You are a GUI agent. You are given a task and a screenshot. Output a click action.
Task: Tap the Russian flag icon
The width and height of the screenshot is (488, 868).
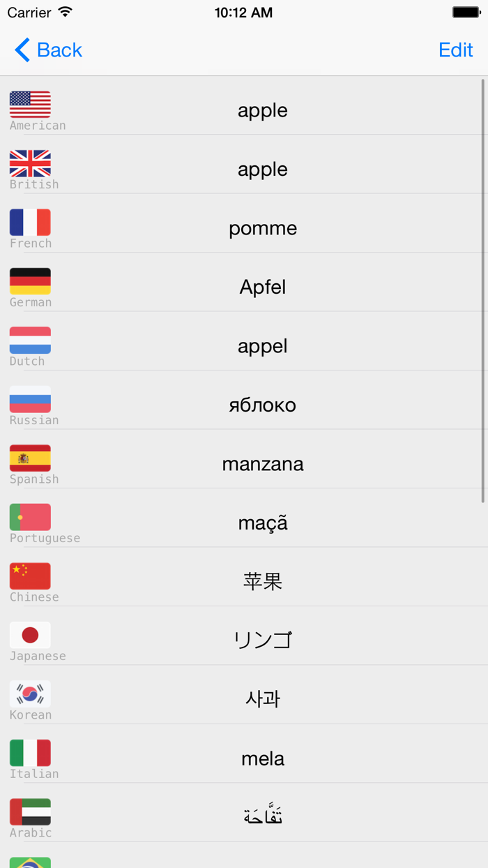pyautogui.click(x=30, y=398)
